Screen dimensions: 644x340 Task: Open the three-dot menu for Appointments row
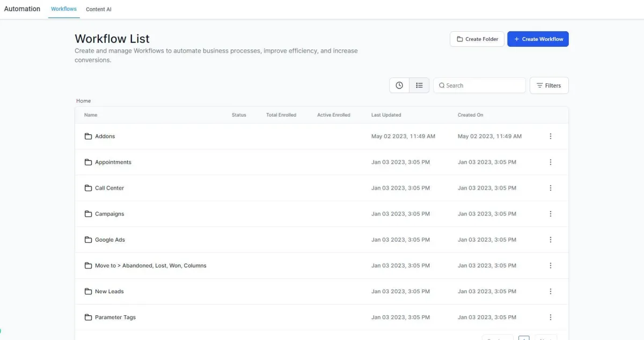point(551,162)
